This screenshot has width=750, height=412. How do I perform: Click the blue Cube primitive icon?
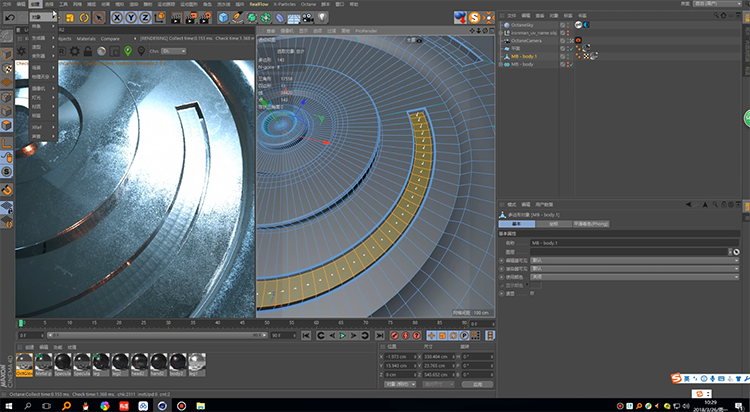(223, 18)
